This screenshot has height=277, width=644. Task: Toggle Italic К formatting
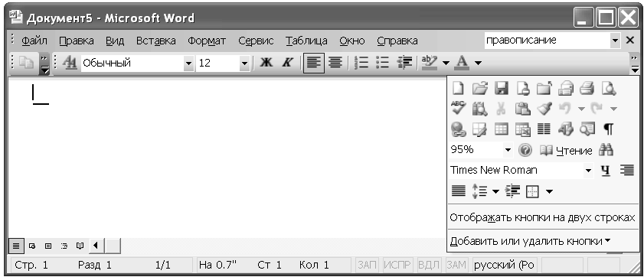point(287,63)
